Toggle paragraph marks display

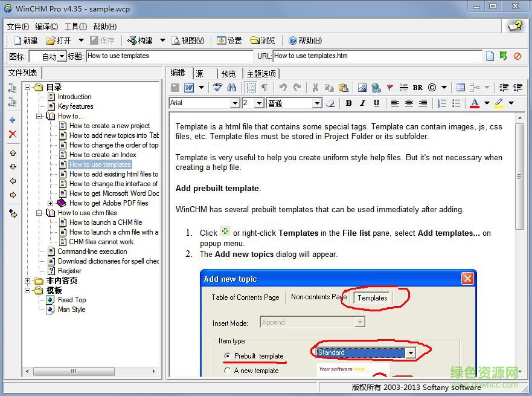pos(264,88)
